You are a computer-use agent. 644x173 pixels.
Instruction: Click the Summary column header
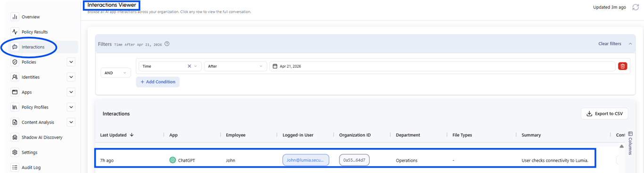click(531, 135)
